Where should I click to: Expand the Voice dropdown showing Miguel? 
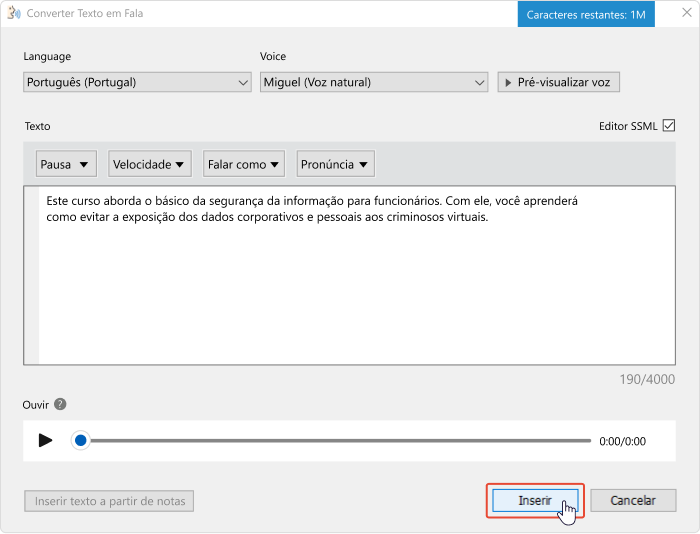point(374,82)
